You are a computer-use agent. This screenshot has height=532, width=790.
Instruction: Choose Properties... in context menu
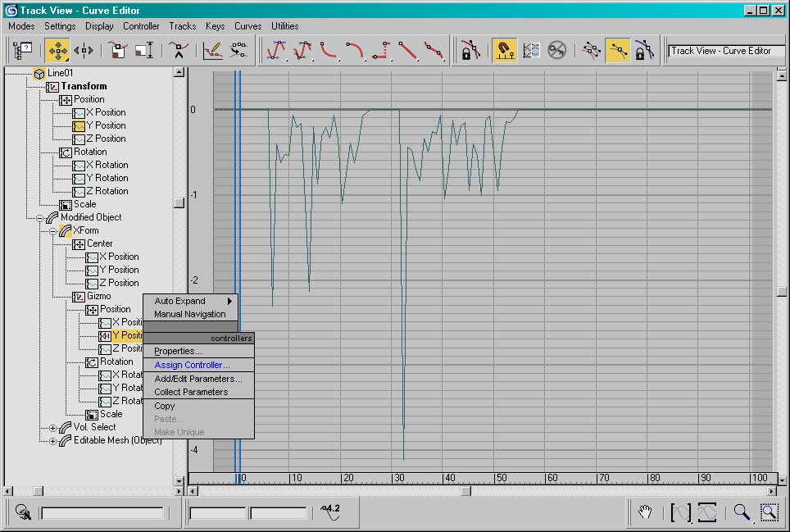(x=198, y=351)
